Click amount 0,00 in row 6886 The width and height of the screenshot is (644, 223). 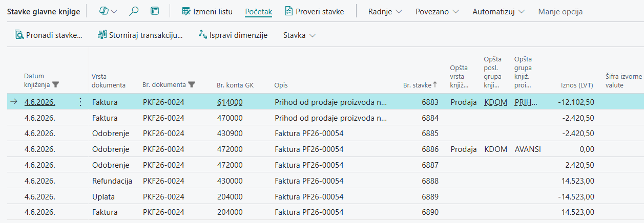coord(587,149)
